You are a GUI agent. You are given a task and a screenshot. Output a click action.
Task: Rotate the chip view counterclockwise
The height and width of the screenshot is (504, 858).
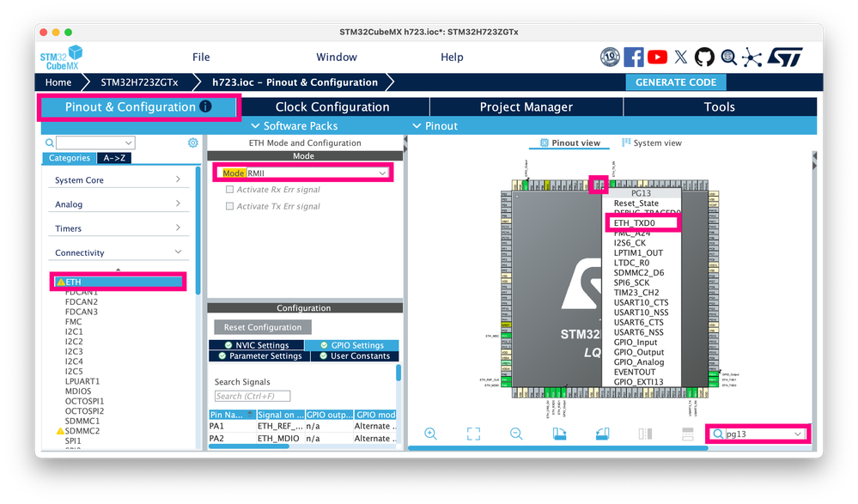click(602, 434)
